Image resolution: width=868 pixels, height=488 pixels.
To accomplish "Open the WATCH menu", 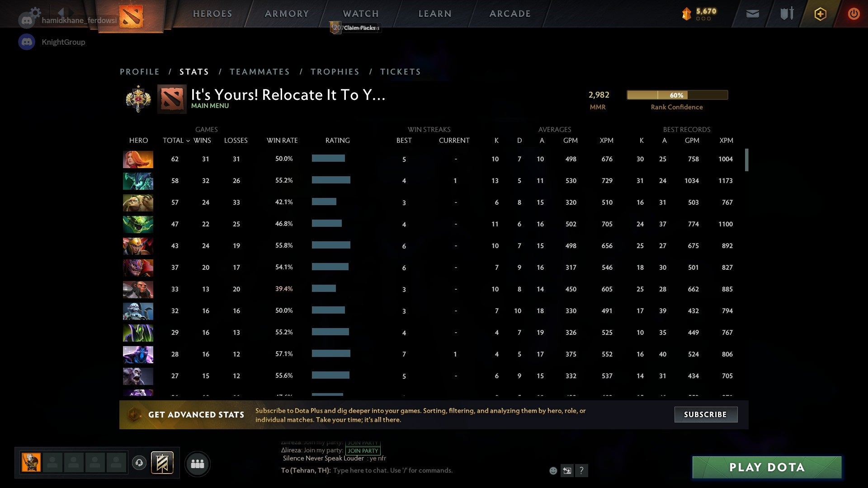I will [x=360, y=14].
